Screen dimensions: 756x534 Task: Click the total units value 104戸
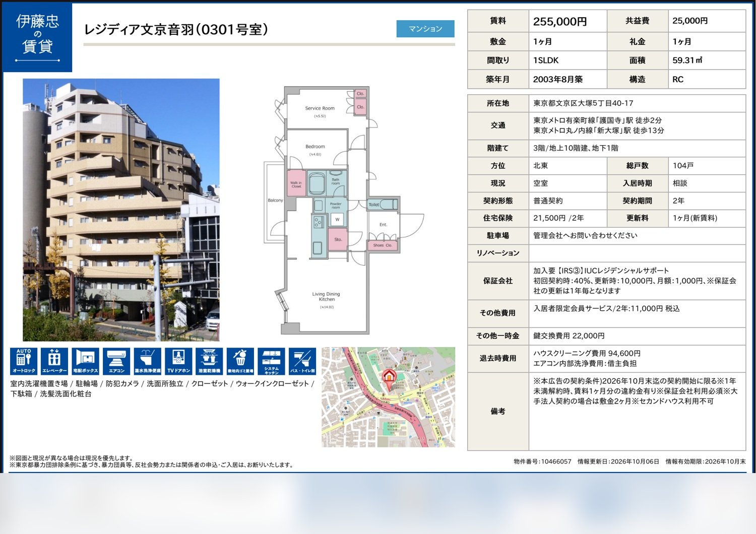coord(683,165)
